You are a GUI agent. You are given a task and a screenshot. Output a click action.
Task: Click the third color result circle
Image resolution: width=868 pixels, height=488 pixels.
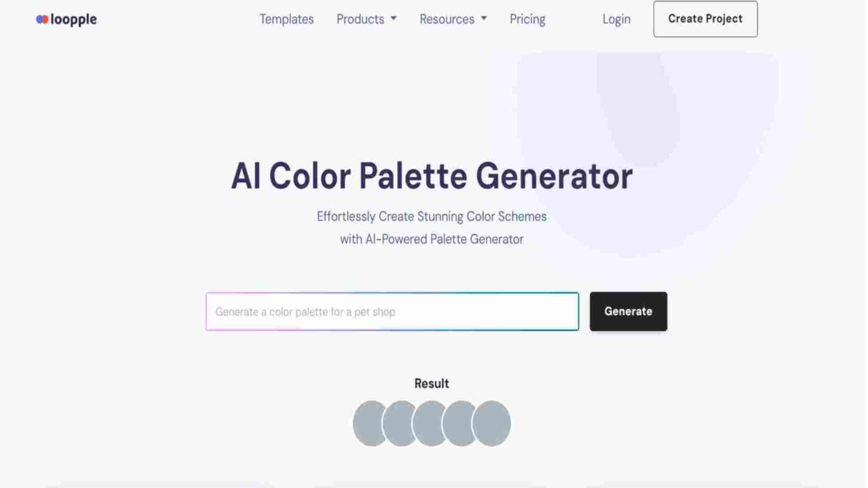431,423
